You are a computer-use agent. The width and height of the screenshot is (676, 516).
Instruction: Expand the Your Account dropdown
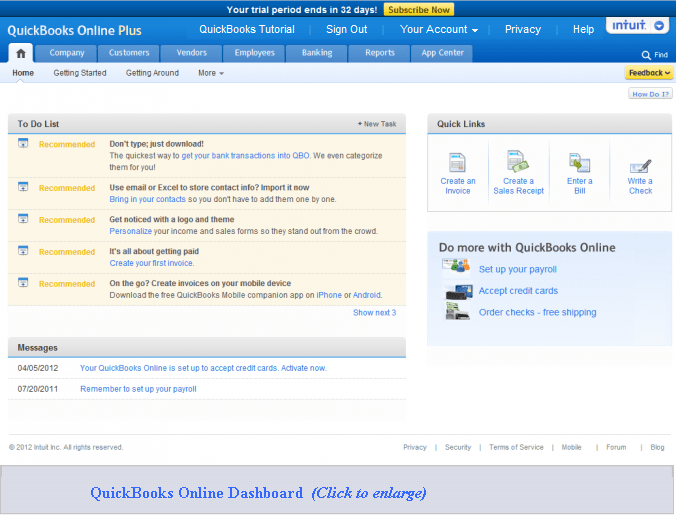(x=439, y=29)
